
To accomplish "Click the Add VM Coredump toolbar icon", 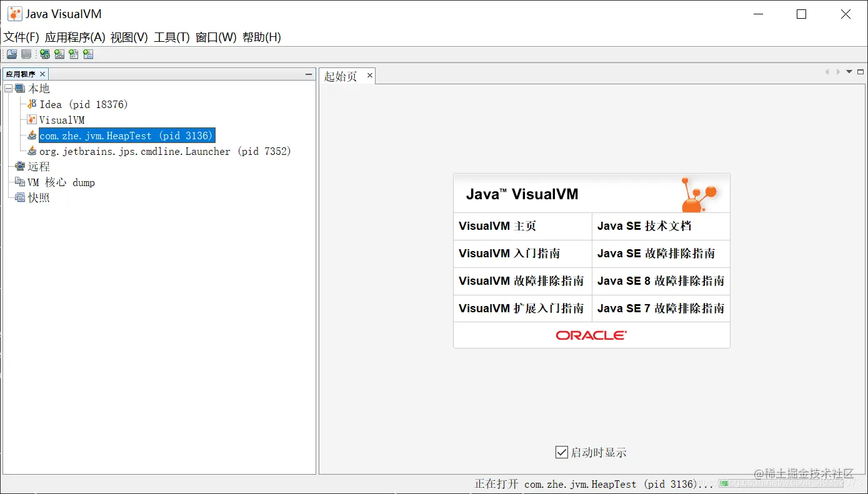I will (x=74, y=54).
